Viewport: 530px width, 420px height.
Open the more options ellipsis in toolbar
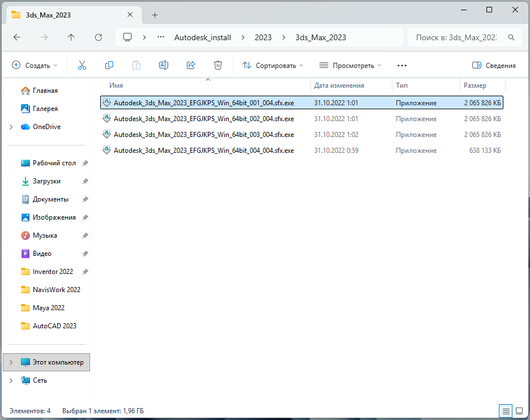402,66
